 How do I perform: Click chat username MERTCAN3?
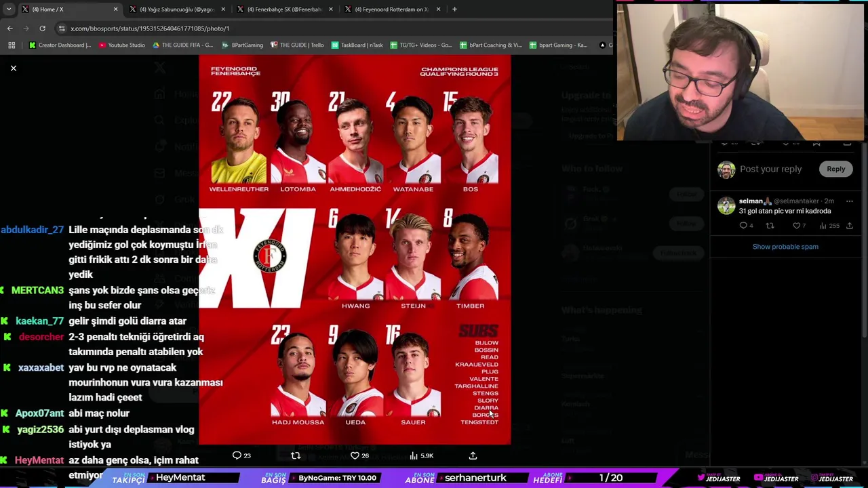[x=37, y=290]
